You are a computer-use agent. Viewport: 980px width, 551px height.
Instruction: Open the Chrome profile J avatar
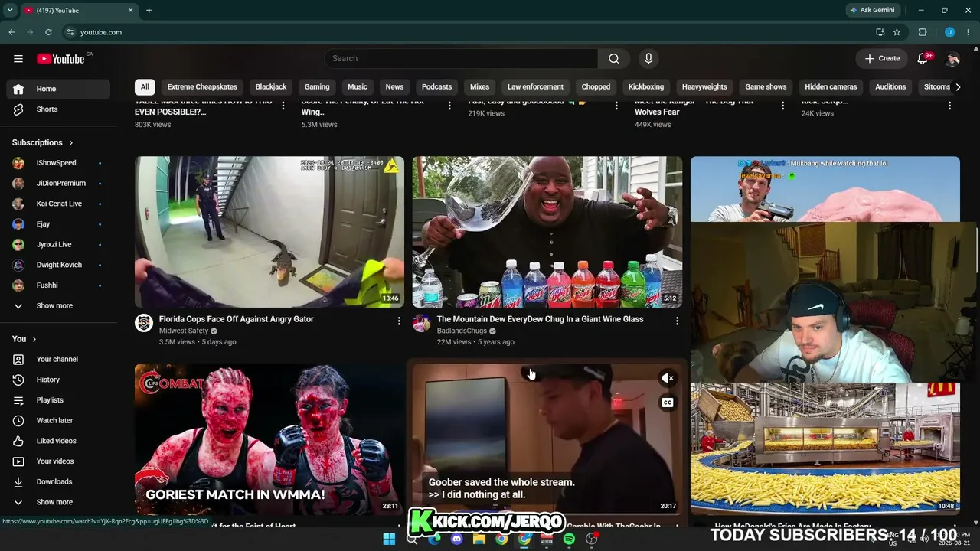[950, 32]
